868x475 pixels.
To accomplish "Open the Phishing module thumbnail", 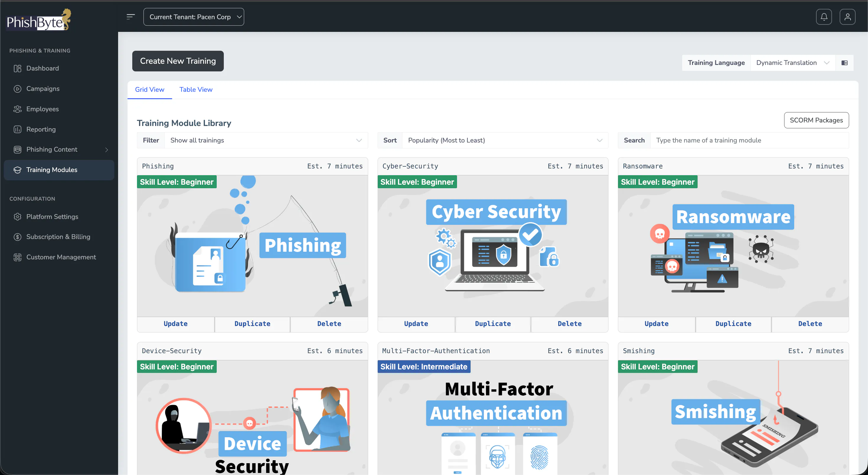I will pyautogui.click(x=252, y=246).
